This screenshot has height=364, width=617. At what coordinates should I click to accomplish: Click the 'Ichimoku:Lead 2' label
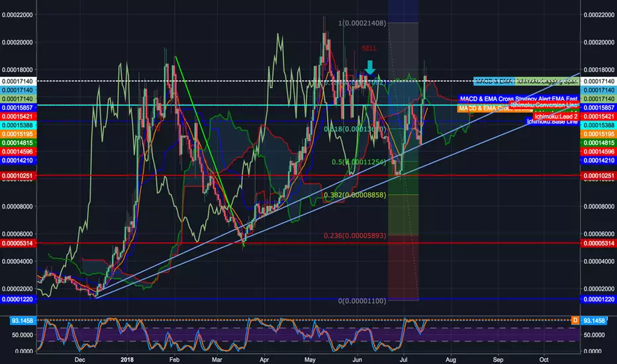tap(555, 116)
